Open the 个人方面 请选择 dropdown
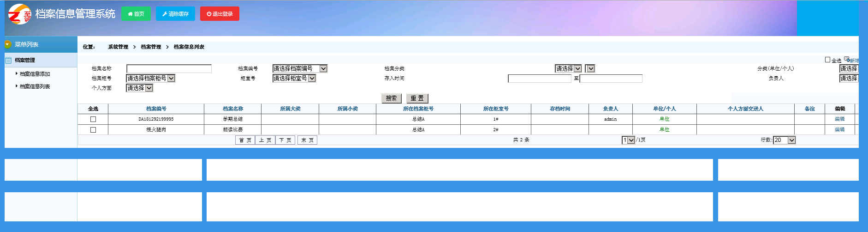The height and width of the screenshot is (232, 868). [x=139, y=88]
